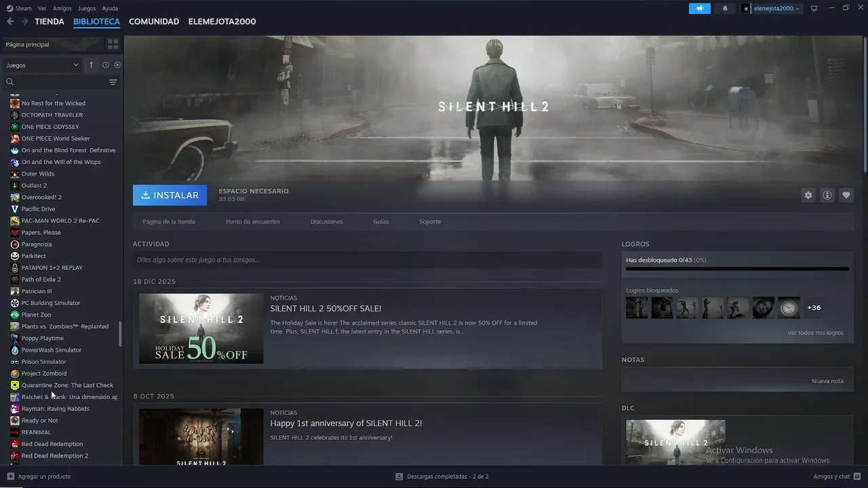Viewport: 868px width, 488px height.
Task: Click Nueva nota button
Action: click(828, 381)
